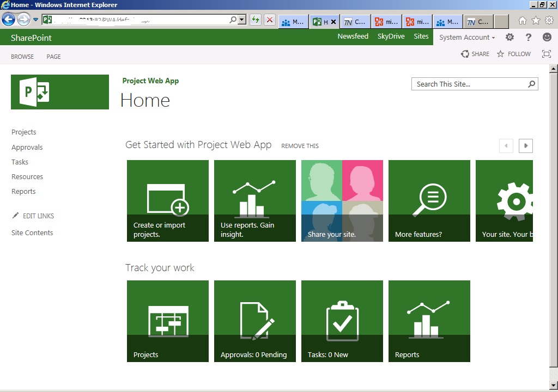Click the vertical scrollbar down arrow
Image resolution: width=558 pixels, height=392 pixels.
pos(554,385)
